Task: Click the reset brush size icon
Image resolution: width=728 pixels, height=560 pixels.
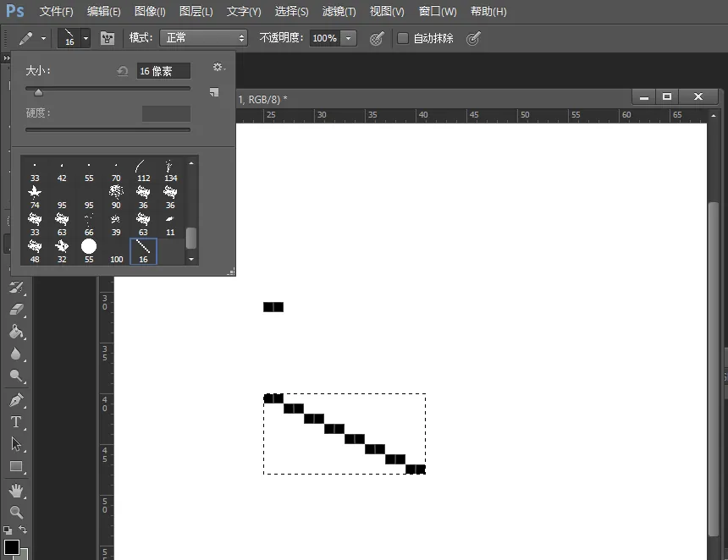Action: click(x=123, y=71)
